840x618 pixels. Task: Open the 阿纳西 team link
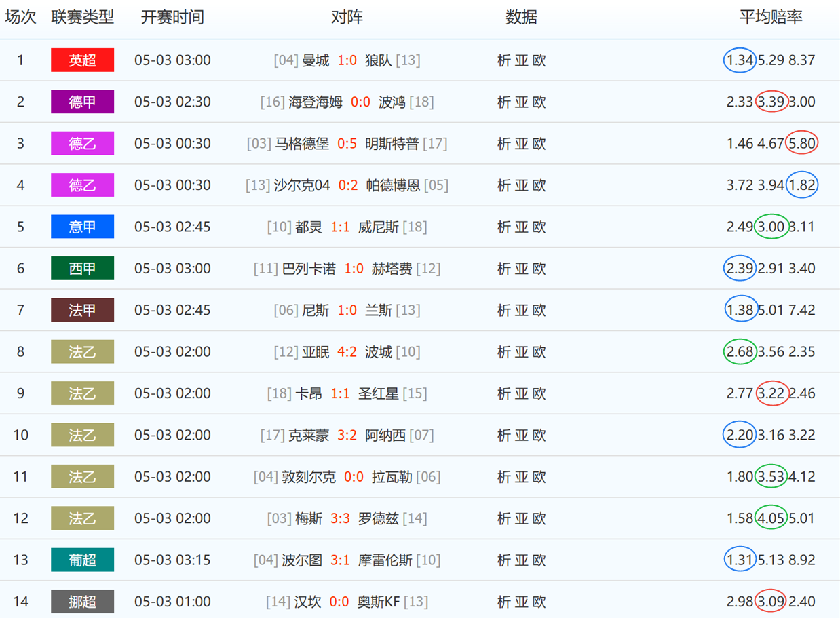(385, 435)
